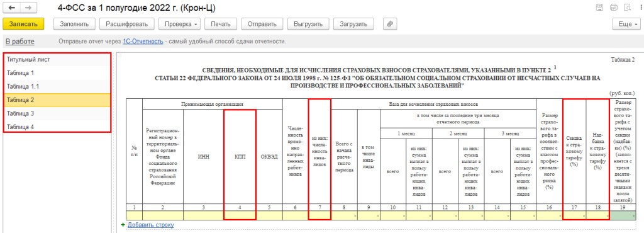
Task: Click the Заполнить button
Action: point(74,24)
